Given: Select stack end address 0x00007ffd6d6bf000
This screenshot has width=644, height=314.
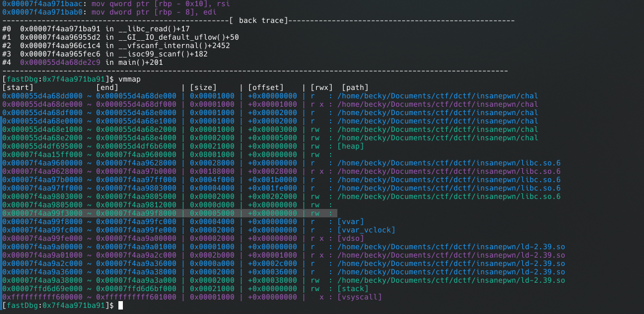Looking at the screenshot, I should pos(136,288).
